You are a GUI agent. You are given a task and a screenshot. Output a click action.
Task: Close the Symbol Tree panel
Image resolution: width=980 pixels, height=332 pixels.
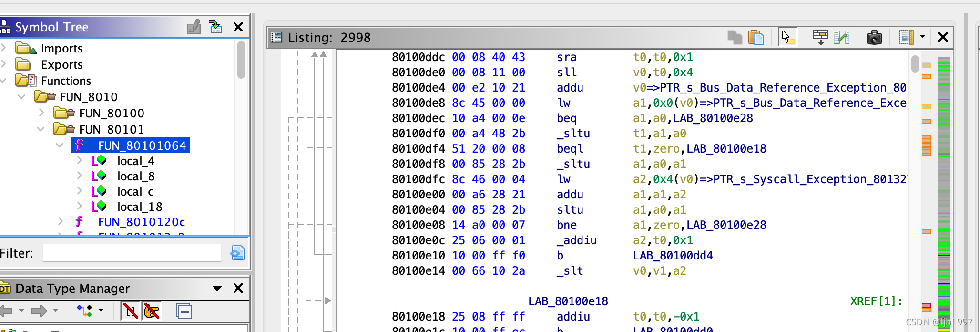tap(238, 27)
